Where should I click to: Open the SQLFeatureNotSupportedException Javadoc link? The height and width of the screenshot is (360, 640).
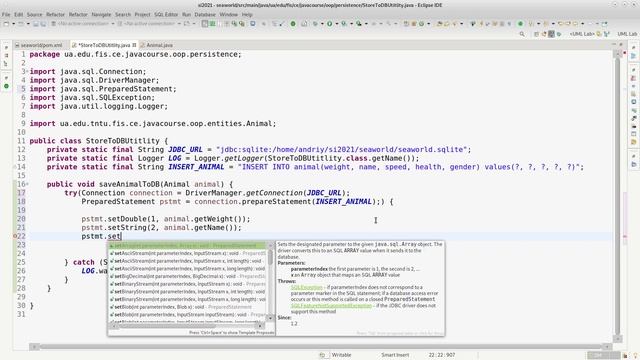(x=331, y=305)
